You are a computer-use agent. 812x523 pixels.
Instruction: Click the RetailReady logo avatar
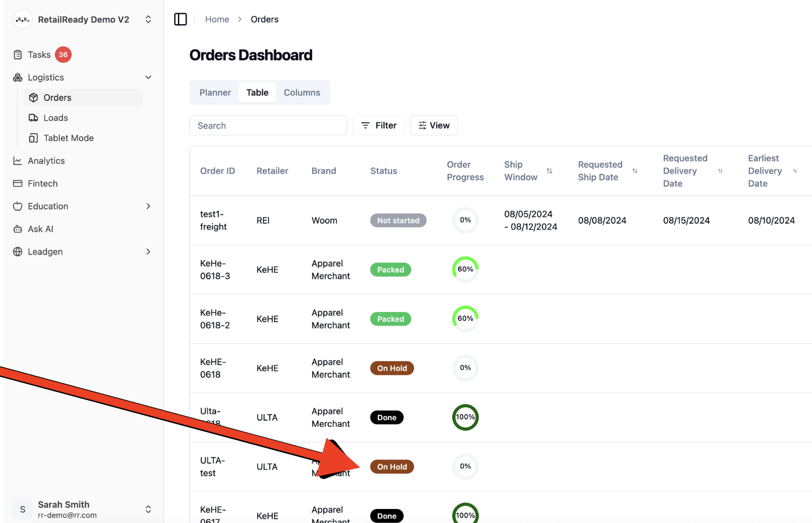23,19
